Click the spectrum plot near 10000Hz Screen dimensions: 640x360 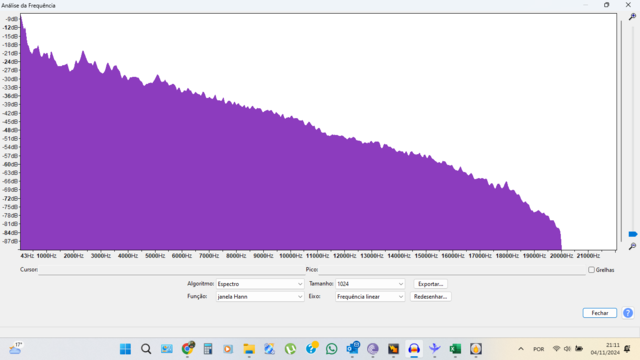click(290, 184)
